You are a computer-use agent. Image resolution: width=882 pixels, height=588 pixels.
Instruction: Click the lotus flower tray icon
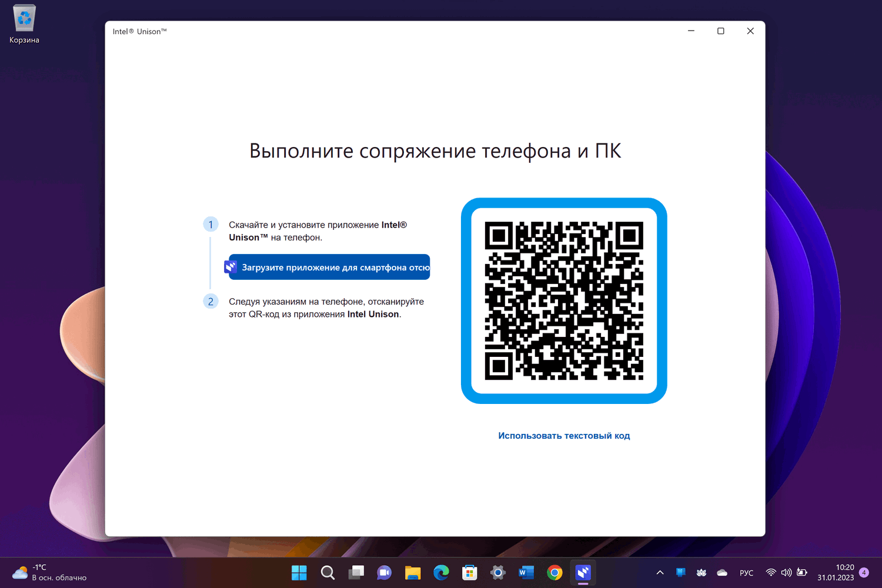tap(701, 572)
